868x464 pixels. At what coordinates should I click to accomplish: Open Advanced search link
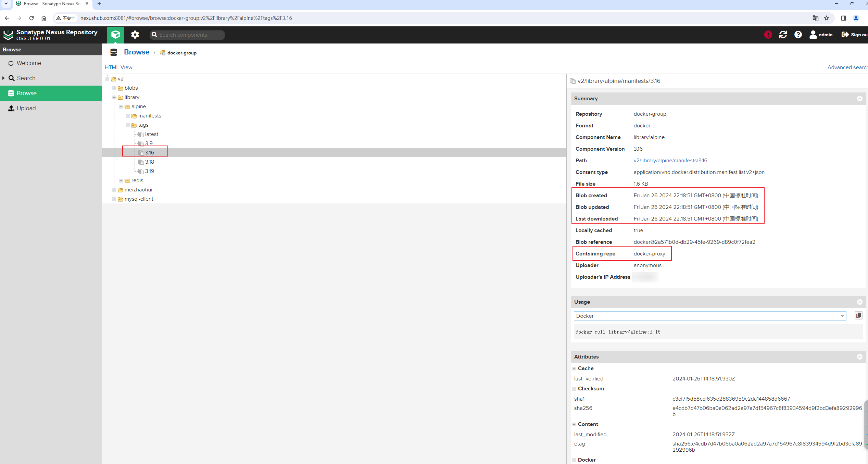click(847, 67)
